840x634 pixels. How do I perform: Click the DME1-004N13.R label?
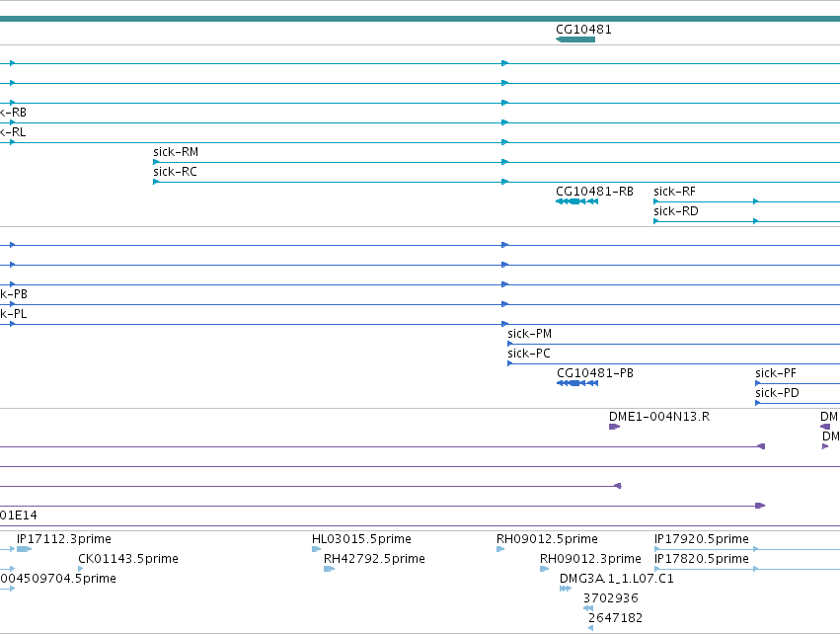pos(659,417)
